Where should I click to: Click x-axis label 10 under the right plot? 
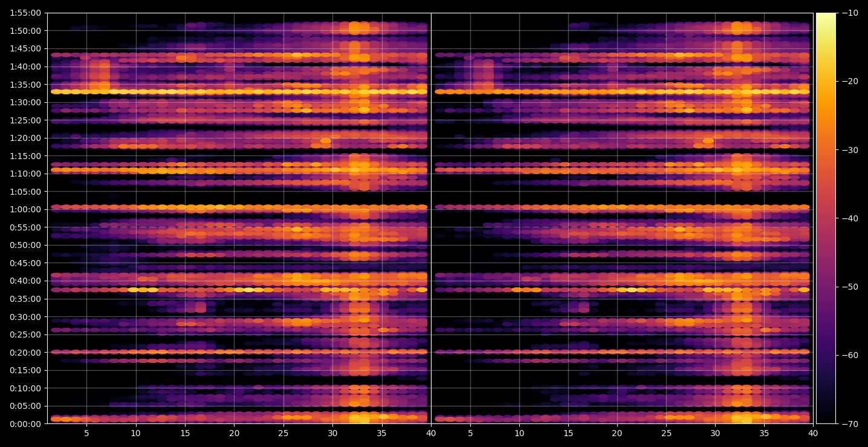(519, 433)
